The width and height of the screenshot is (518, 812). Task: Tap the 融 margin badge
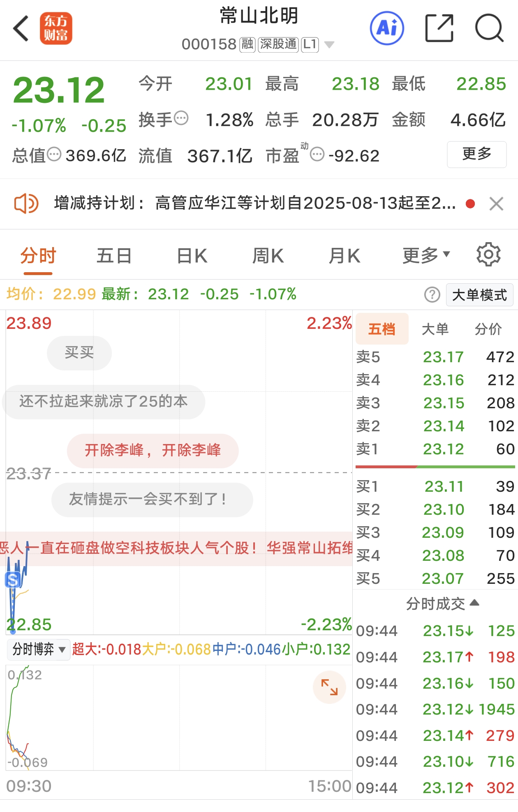247,44
